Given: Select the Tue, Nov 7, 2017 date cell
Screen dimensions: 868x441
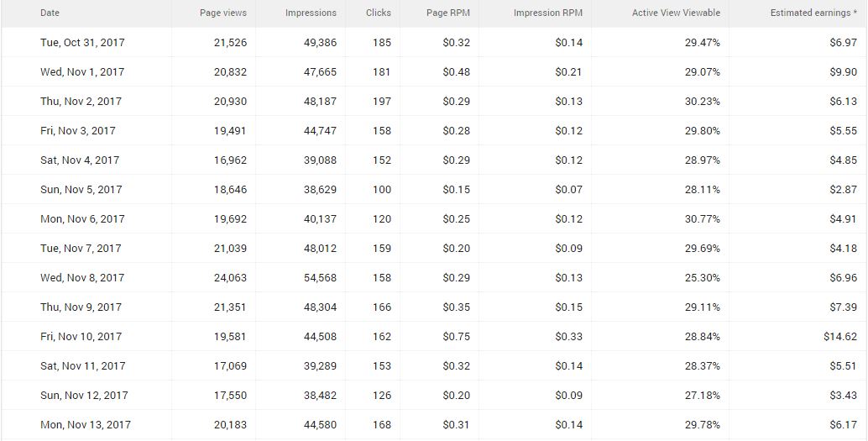Looking at the screenshot, I should [81, 248].
